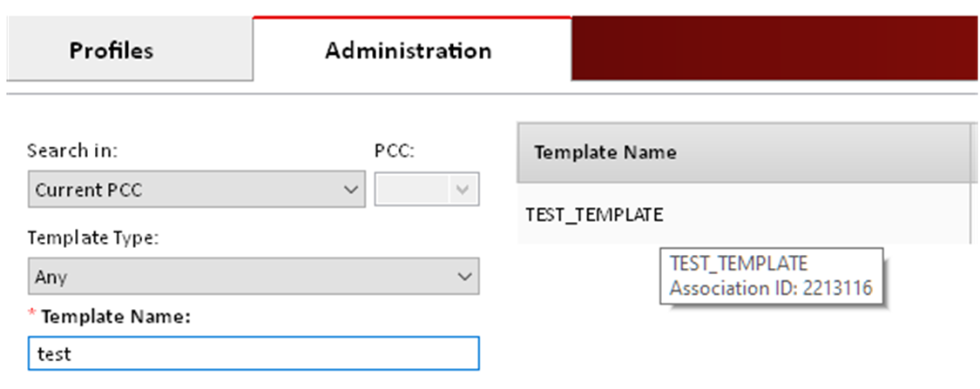The width and height of the screenshot is (980, 389).
Task: Click the chevron arrow on Current PCC combo
Action: pyautogui.click(x=351, y=190)
